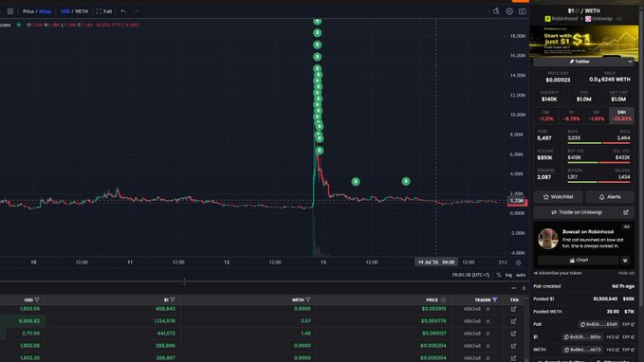This screenshot has width=644, height=362.
Task: Select the 24H price change tab
Action: pos(621,116)
